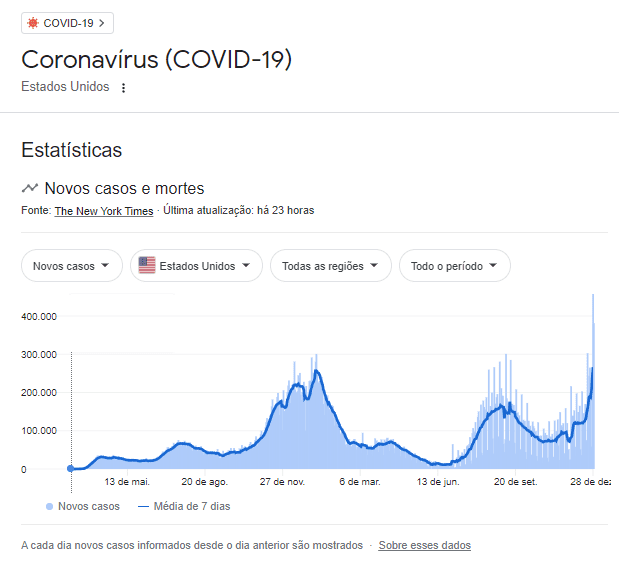Click the 27 de nov. peak on chart
This screenshot has height=563, width=619.
pyautogui.click(x=317, y=372)
